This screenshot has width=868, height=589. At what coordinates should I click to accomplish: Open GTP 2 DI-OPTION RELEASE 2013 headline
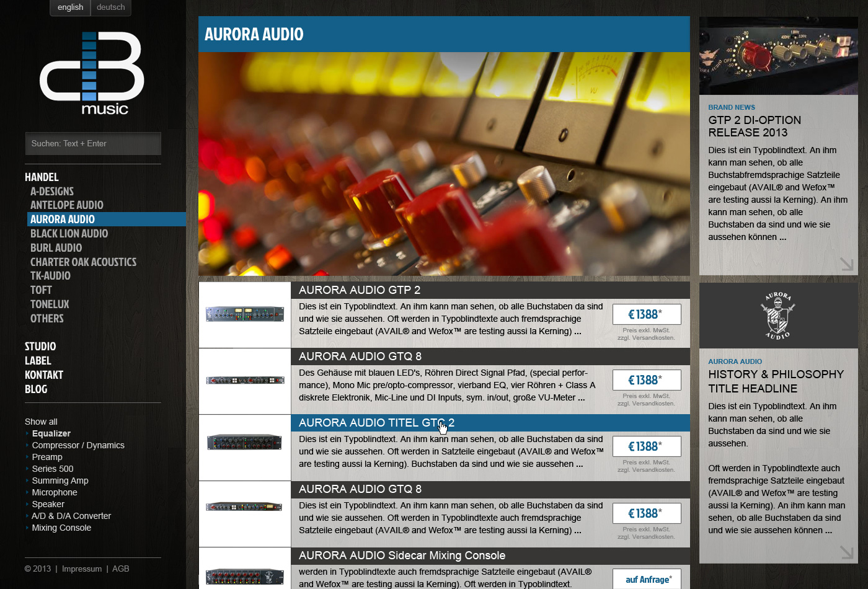point(755,126)
